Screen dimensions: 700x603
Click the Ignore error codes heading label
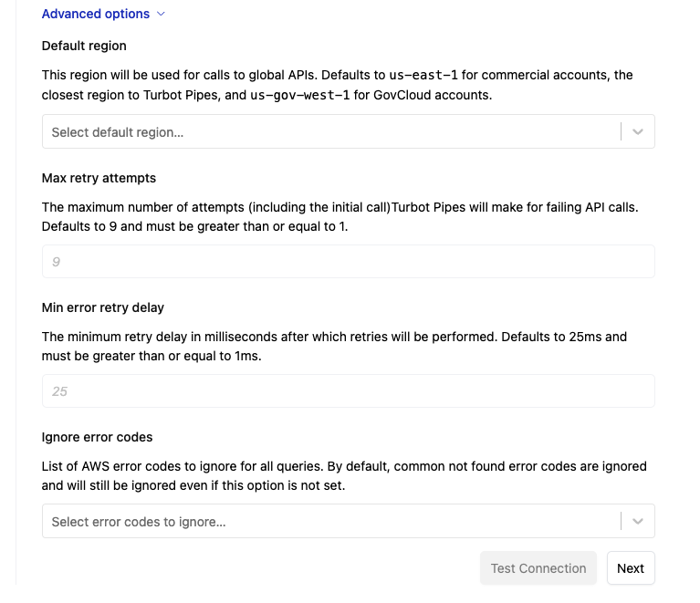(97, 437)
